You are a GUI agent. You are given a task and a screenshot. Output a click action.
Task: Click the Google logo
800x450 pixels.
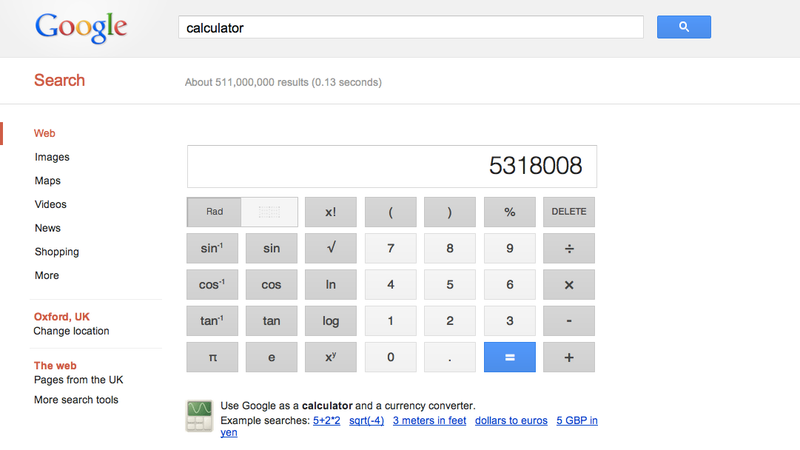coord(81,27)
